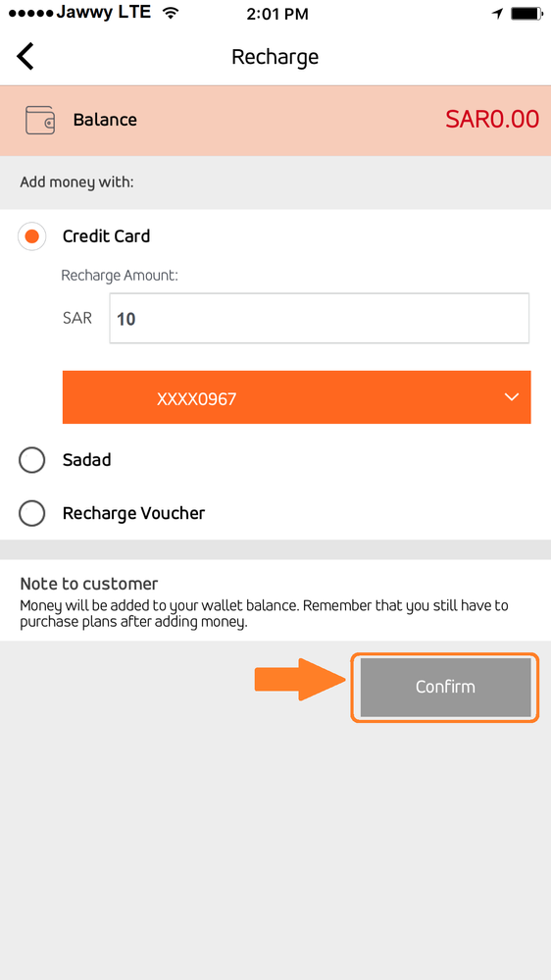Click the Recharge Amount input field

point(320,318)
